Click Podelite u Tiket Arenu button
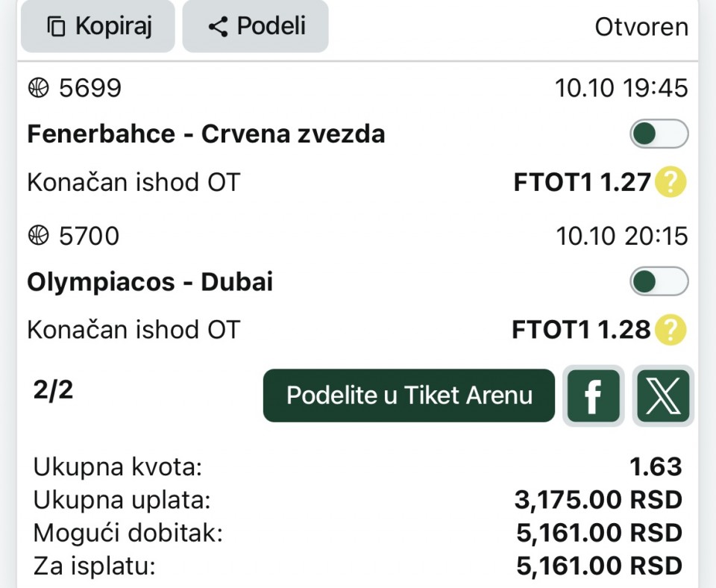Image resolution: width=716 pixels, height=588 pixels. point(409,395)
